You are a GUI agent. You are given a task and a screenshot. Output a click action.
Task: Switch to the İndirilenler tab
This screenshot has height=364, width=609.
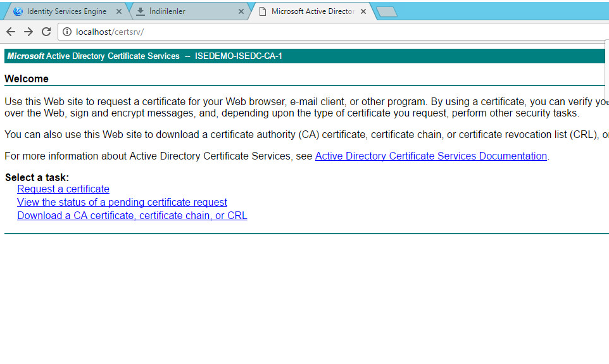[191, 11]
